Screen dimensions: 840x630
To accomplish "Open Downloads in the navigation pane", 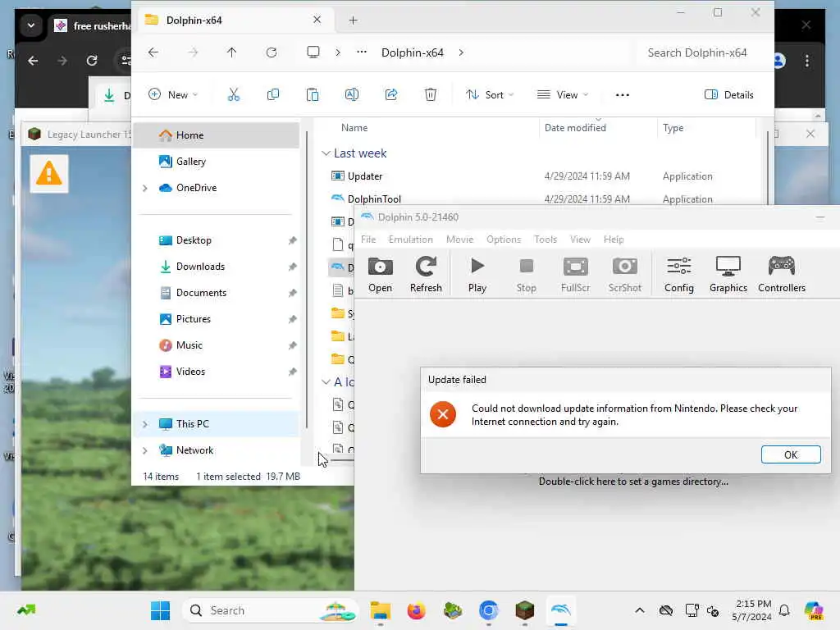I will (216, 267).
